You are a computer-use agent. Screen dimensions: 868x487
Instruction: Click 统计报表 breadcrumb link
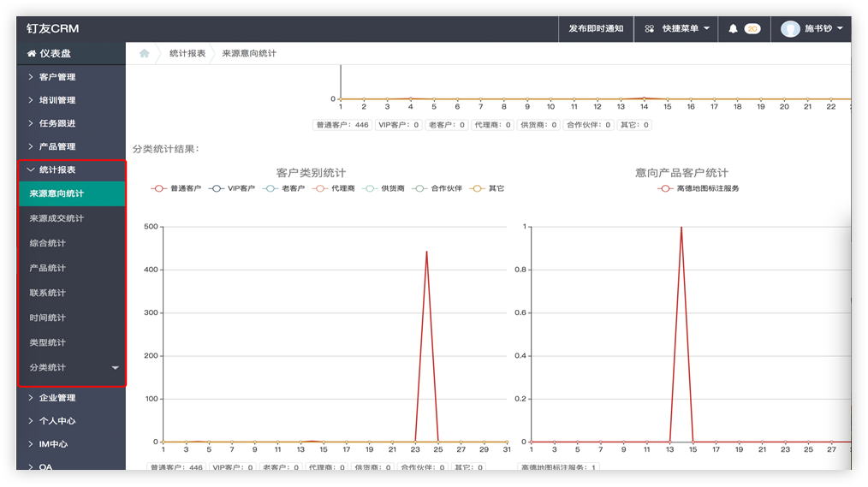(x=187, y=53)
